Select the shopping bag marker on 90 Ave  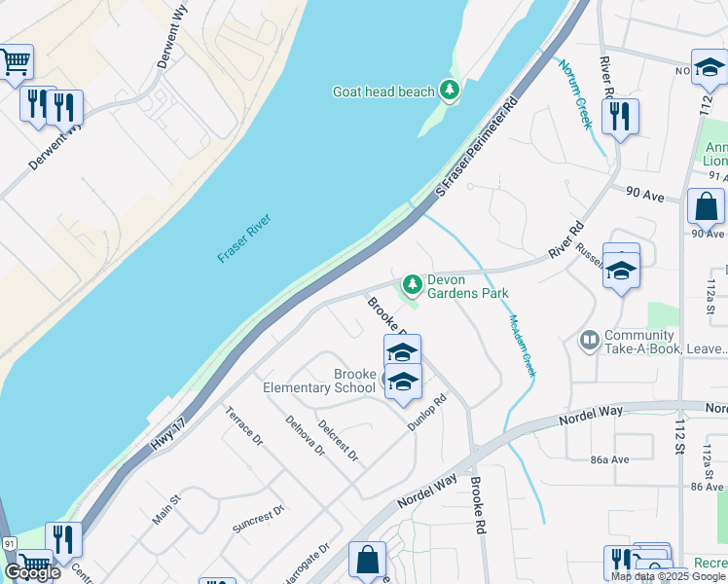pos(706,208)
